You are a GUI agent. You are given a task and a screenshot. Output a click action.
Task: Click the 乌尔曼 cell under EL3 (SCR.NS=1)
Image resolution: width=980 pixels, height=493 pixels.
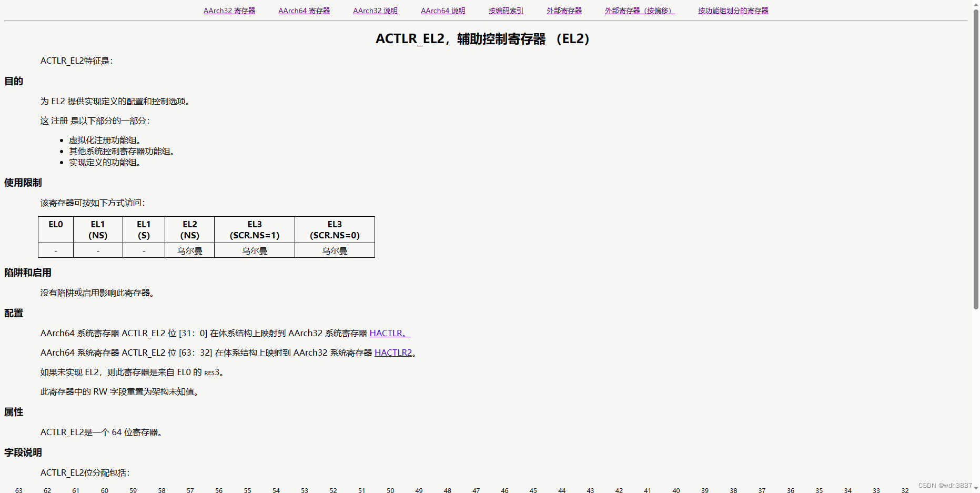[x=255, y=250]
